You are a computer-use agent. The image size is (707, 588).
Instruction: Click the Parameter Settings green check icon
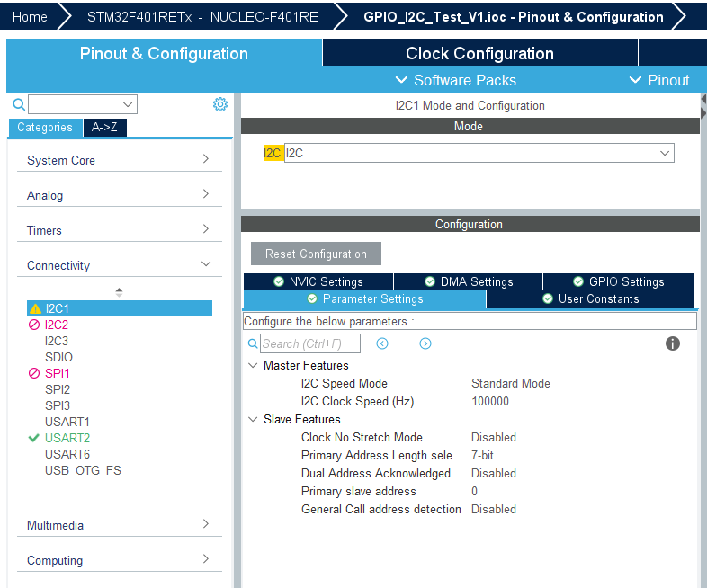tap(312, 298)
